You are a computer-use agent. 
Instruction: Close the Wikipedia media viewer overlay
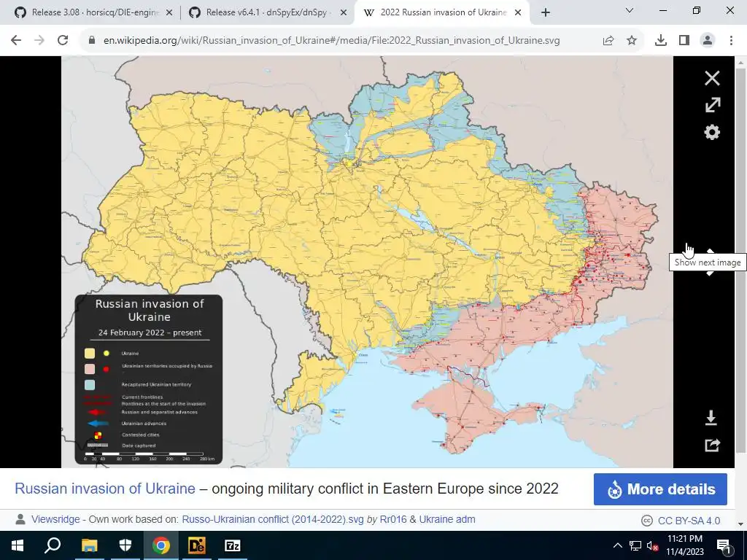pyautogui.click(x=712, y=78)
